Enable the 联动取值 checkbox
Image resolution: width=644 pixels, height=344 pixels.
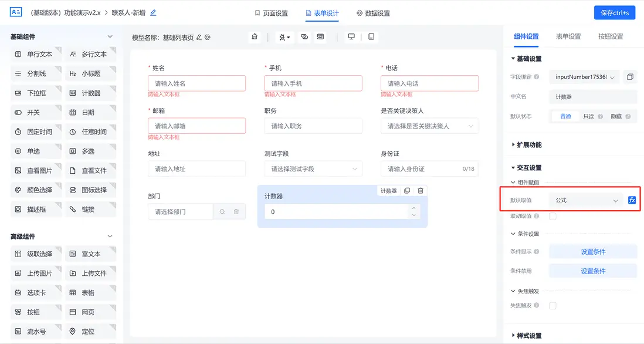point(551,216)
